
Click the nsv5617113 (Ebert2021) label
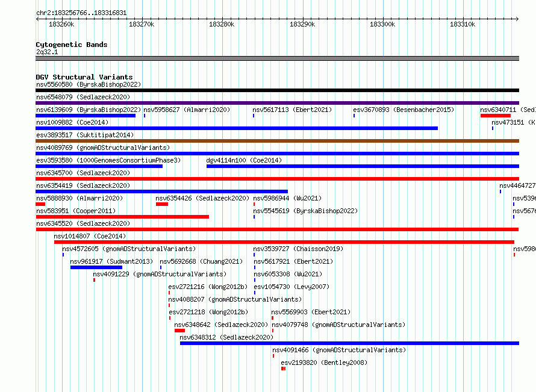point(292,110)
